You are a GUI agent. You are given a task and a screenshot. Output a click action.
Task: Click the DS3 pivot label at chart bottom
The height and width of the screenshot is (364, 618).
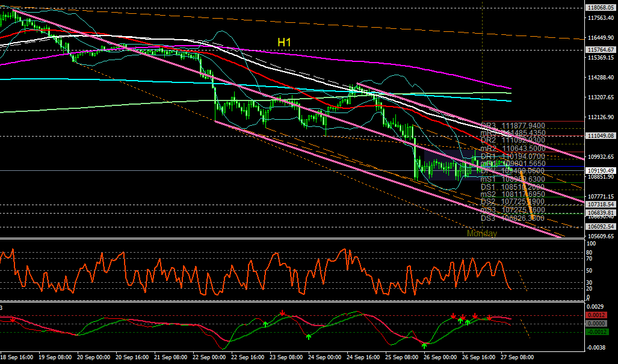513,218
